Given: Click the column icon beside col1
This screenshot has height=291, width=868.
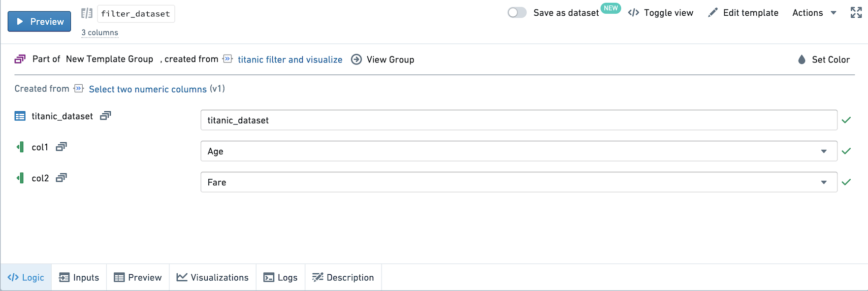Looking at the screenshot, I should (20, 147).
